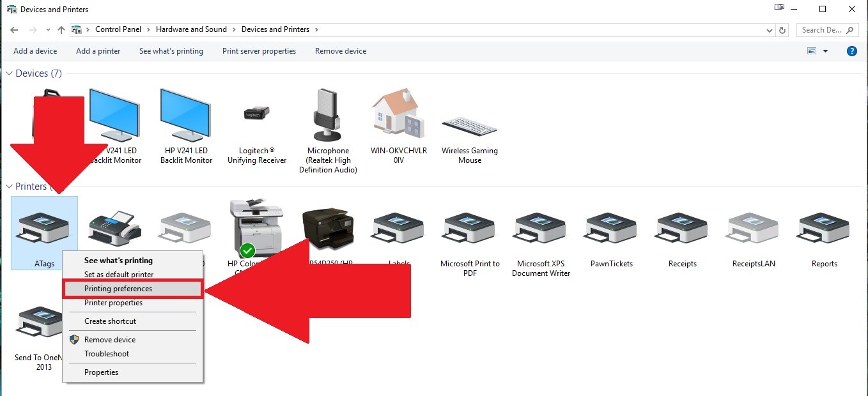Click See what's printing in toolbar
The height and width of the screenshot is (396, 868).
[171, 51]
